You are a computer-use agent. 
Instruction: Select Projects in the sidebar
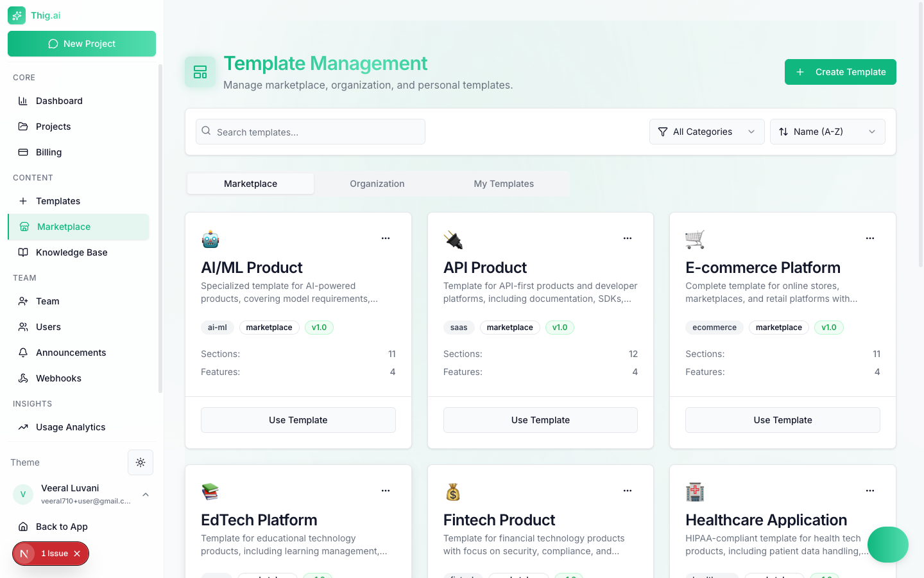pyautogui.click(x=54, y=127)
